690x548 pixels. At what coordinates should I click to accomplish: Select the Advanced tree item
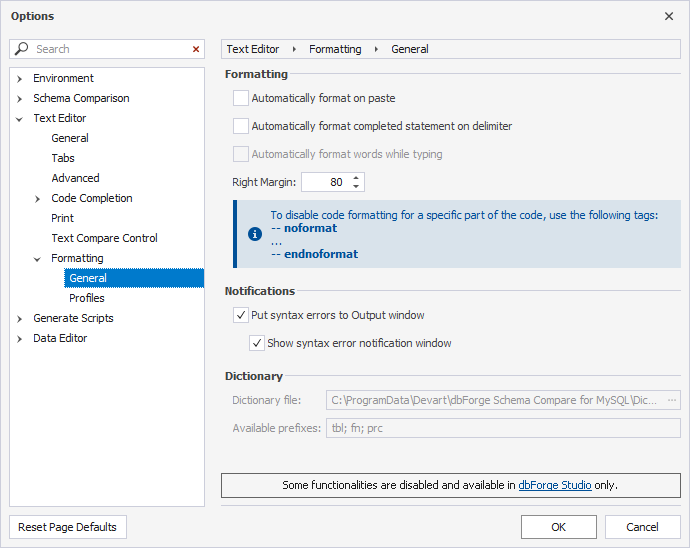(75, 178)
